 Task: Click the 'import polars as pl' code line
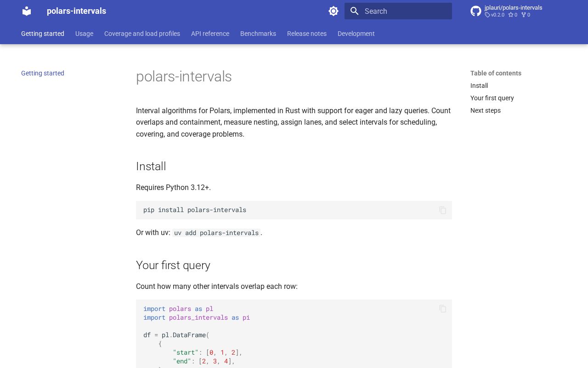tap(178, 309)
